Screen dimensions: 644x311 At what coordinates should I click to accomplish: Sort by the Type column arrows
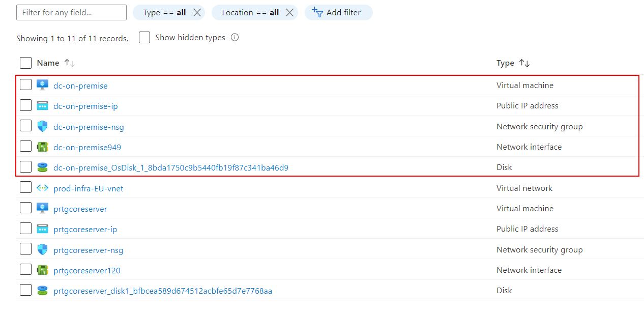524,63
